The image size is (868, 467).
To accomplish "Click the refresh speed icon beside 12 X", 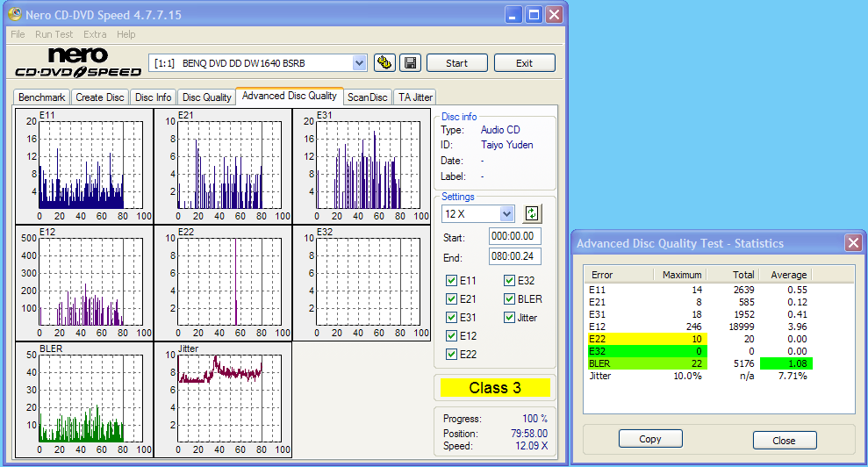I will click(532, 213).
